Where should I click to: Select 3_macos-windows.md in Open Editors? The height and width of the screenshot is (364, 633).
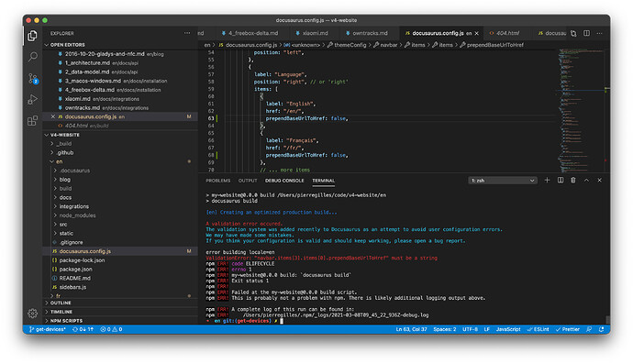point(120,81)
